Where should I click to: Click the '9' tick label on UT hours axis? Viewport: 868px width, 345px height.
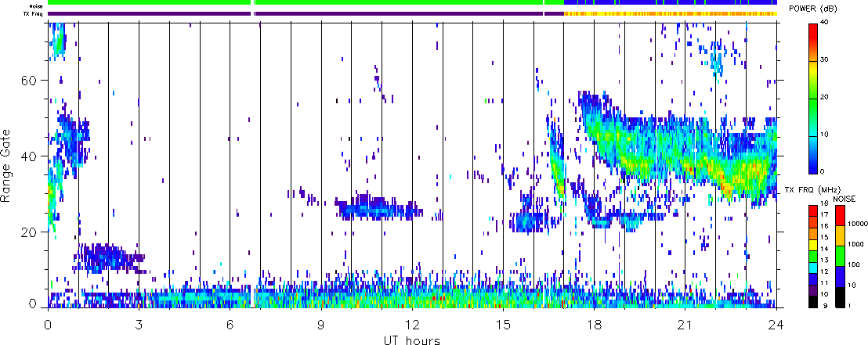pos(321,324)
